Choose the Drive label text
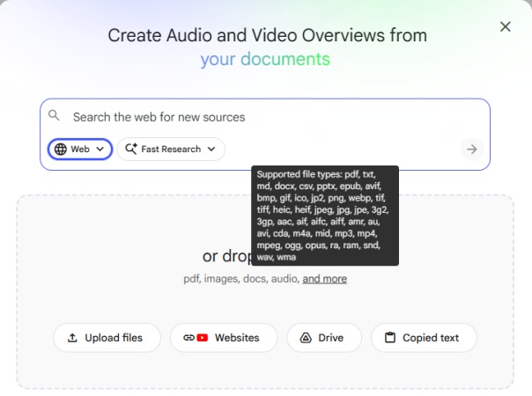The height and width of the screenshot is (396, 532). pos(331,338)
